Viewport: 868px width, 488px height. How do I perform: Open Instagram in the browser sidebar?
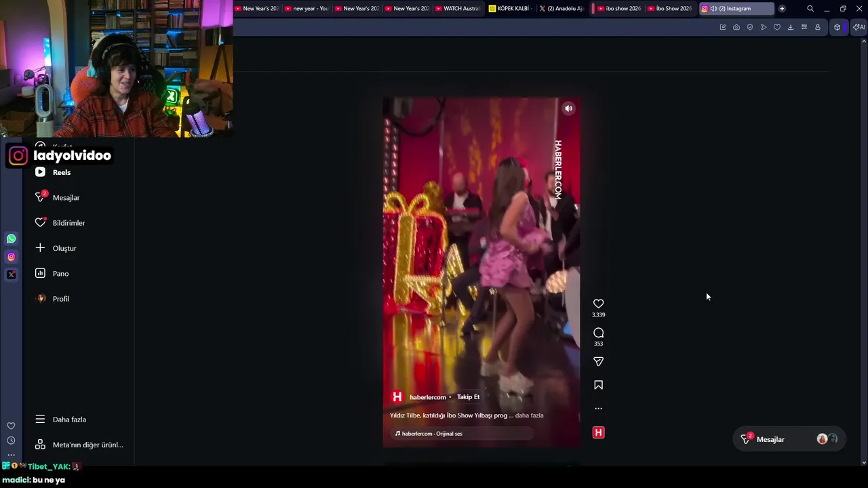point(12,257)
